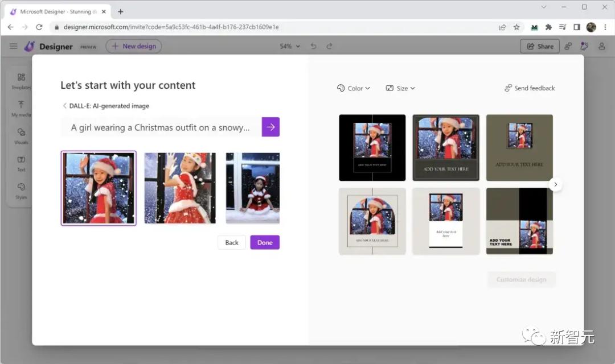Click the Undo icon
This screenshot has height=364, width=615.
click(x=313, y=46)
